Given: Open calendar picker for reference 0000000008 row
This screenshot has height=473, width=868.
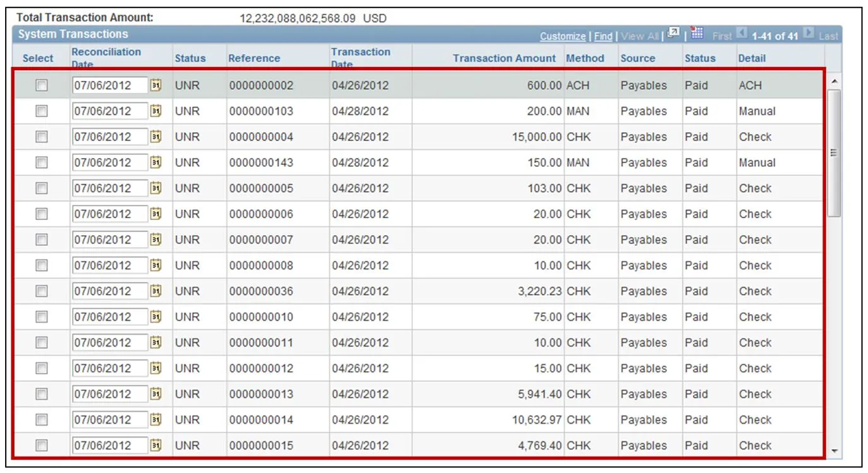Looking at the screenshot, I should pyautogui.click(x=156, y=266).
